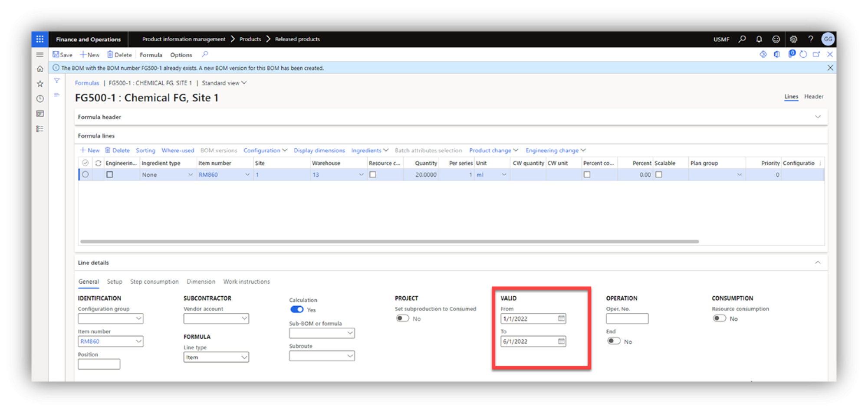Click Formulas breadcrumb link

pos(87,83)
